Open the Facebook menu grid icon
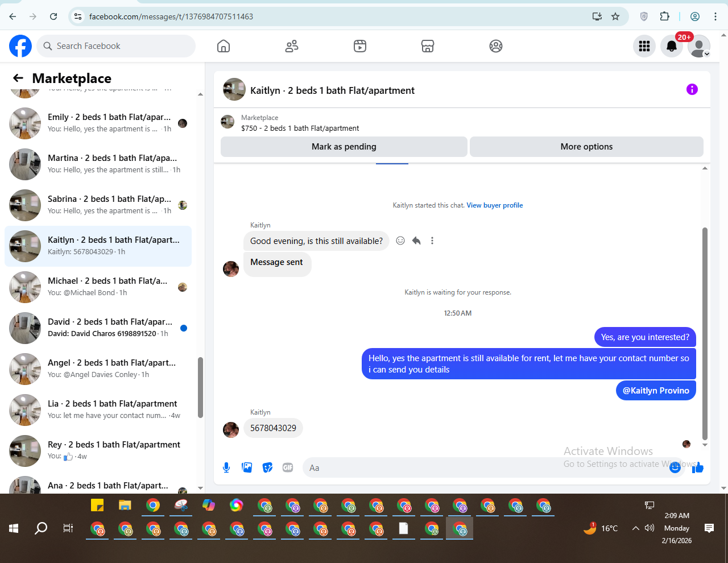This screenshot has height=563, width=728. click(644, 46)
